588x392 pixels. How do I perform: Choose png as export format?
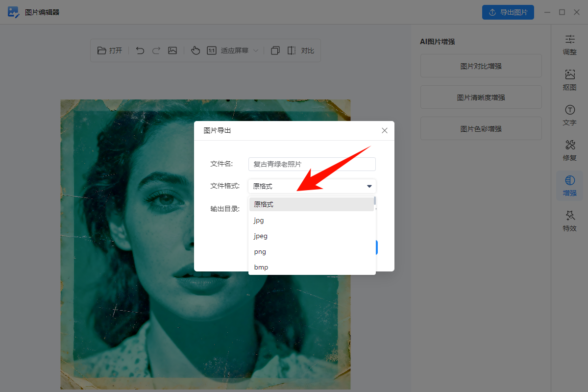click(x=260, y=251)
